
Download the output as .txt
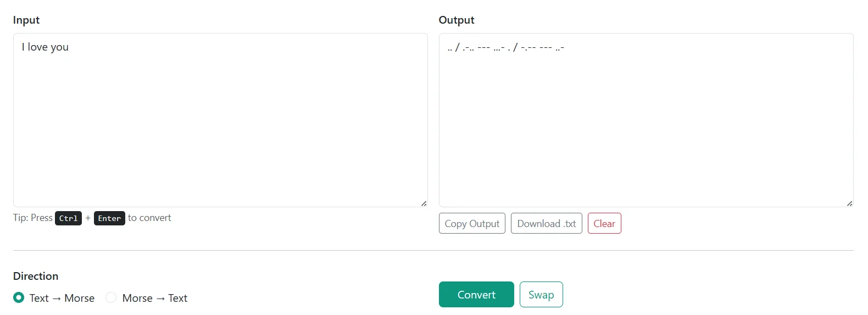pyautogui.click(x=546, y=224)
